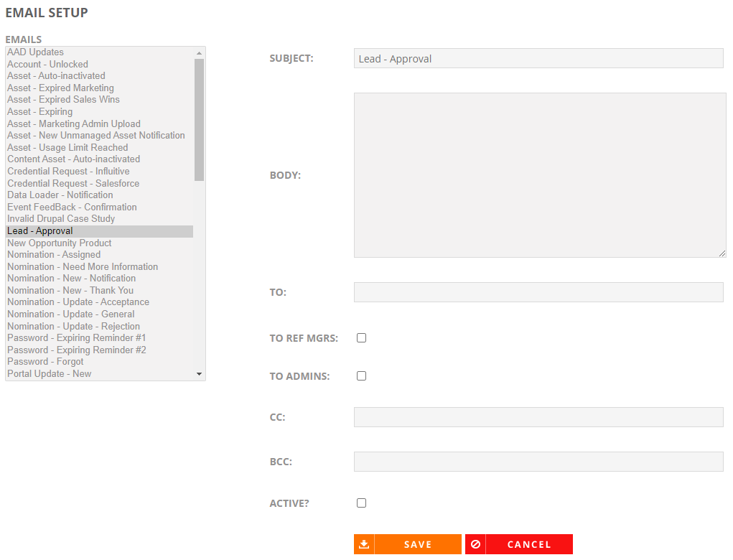Click the emails list scroll up arrow
This screenshot has width=733, height=560.
tap(199, 53)
